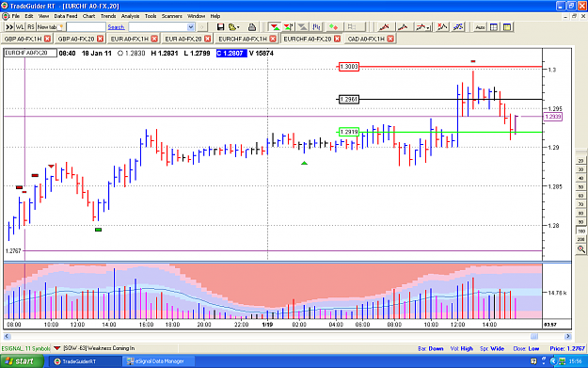Select the 100 zoom level button
588x368 pixels.
[x=580, y=231]
